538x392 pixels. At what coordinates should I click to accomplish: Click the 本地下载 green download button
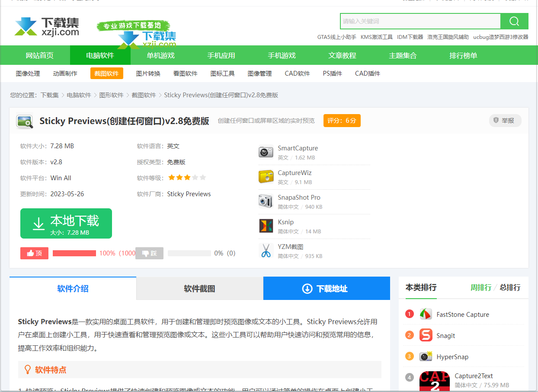coord(66,223)
